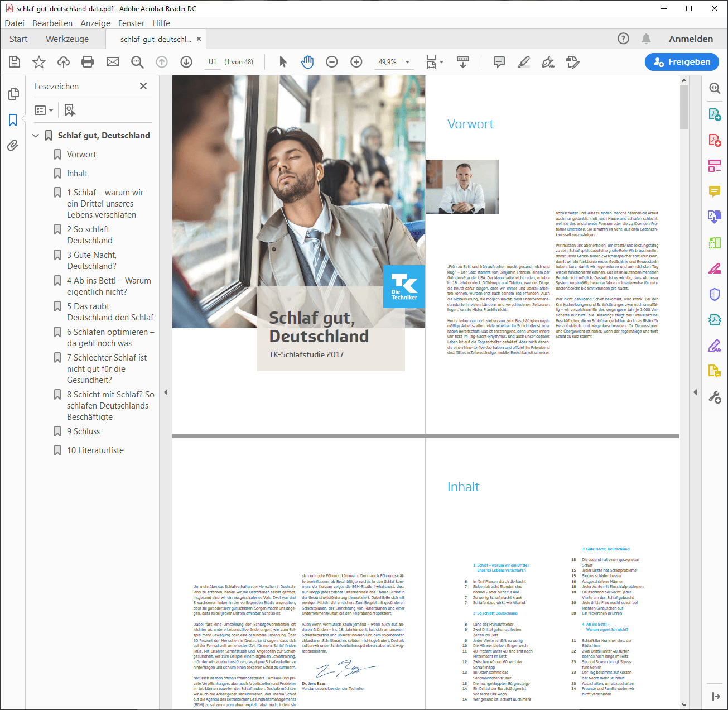Close the Lesezeichen panel

pyautogui.click(x=143, y=86)
